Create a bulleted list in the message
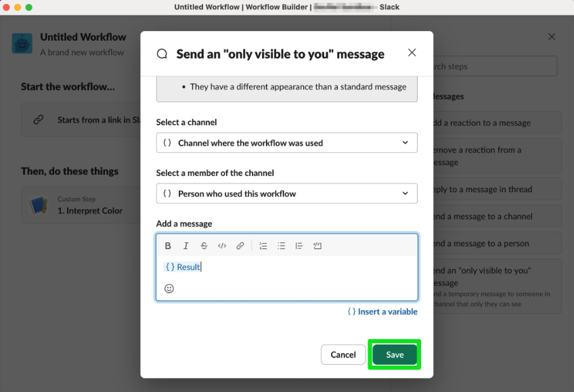 tap(281, 246)
